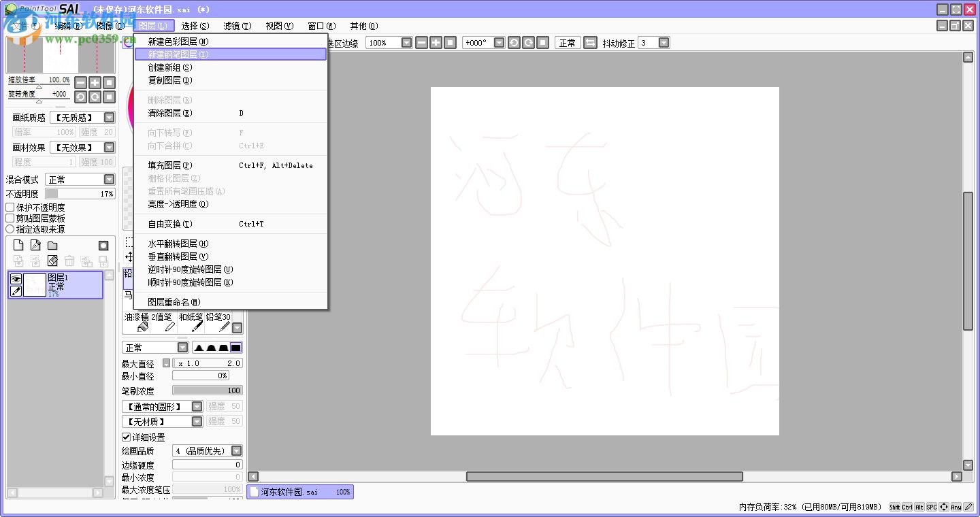Reset navigator rotation angle

pos(109,97)
